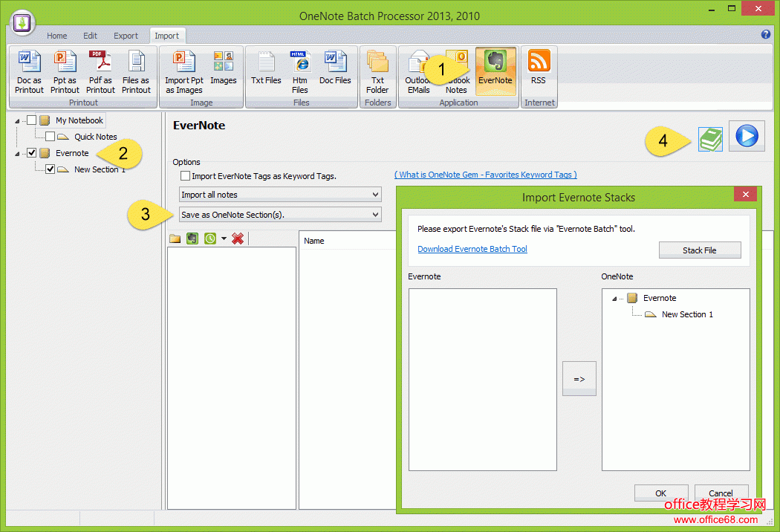Uncheck the Evernote notebook checkbox
This screenshot has width=780, height=532.
[32, 152]
